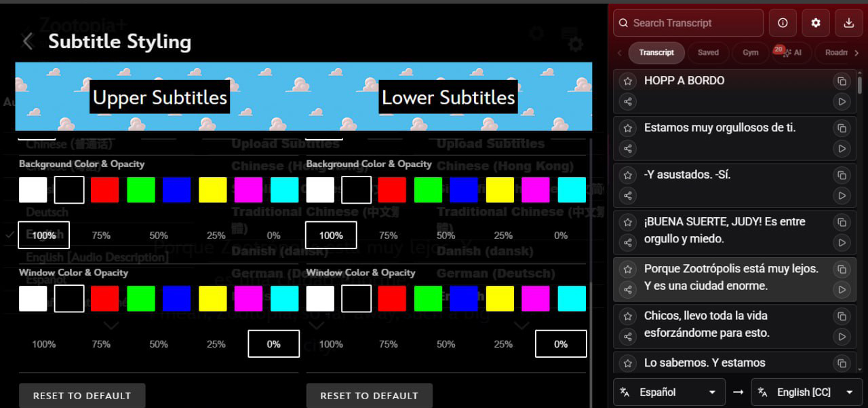
Task: Download the transcript
Action: click(x=848, y=23)
